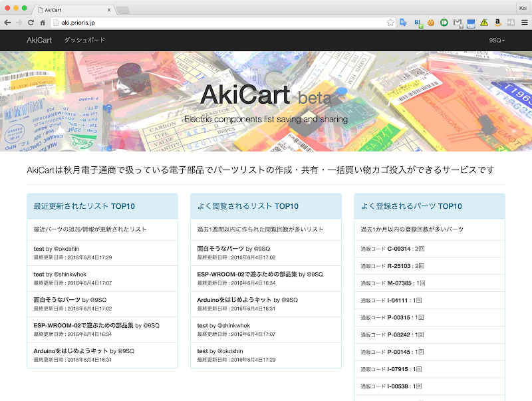Click the Hatena Bookmark B! extension icon
This screenshot has height=401, width=532.
point(418,23)
